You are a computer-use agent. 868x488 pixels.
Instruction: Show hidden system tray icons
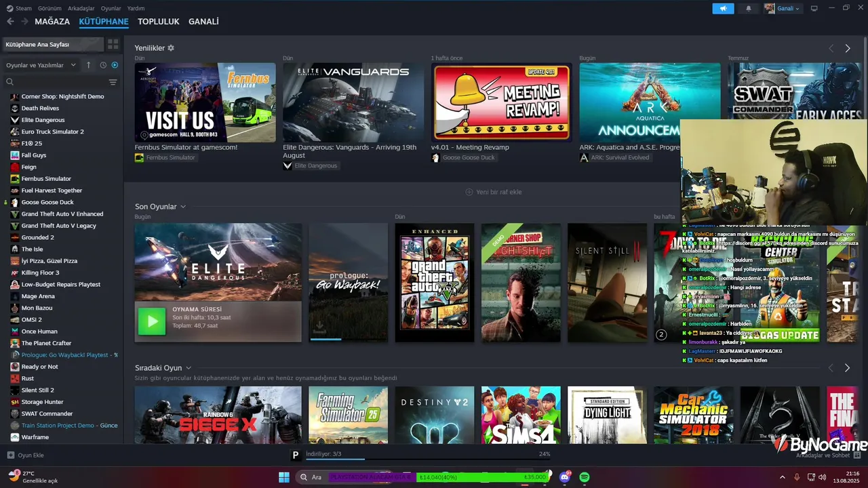coord(783,477)
